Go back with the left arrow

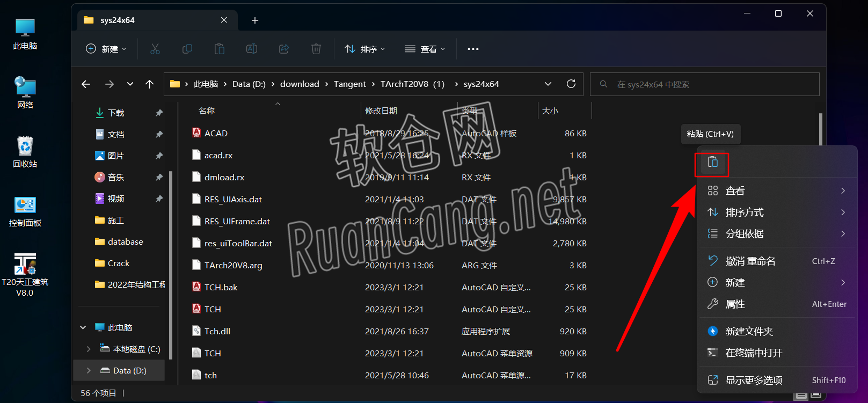point(86,84)
